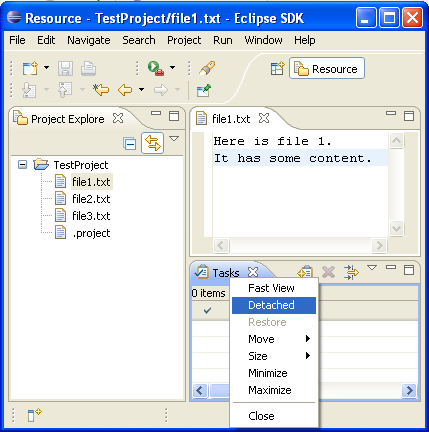Click the Delete task X icon
Viewport: 429px width, 432px height.
click(x=328, y=272)
